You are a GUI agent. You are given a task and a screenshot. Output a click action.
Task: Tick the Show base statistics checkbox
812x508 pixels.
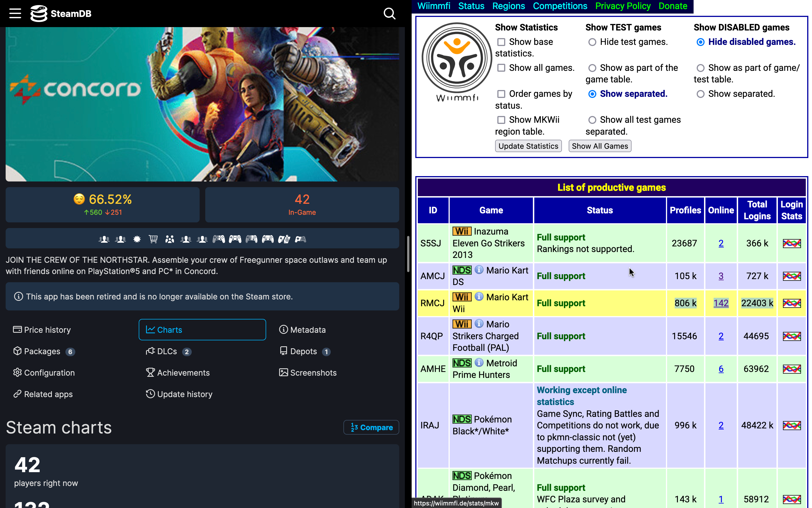501,42
